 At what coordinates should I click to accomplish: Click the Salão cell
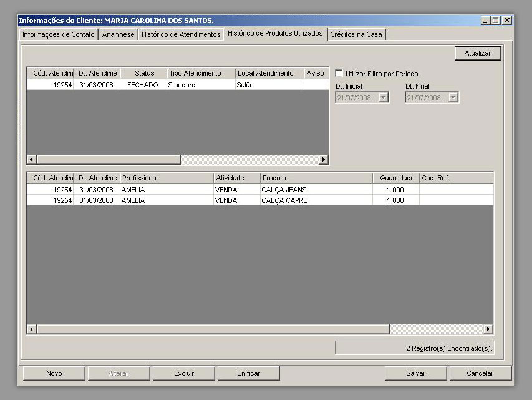tap(269, 85)
